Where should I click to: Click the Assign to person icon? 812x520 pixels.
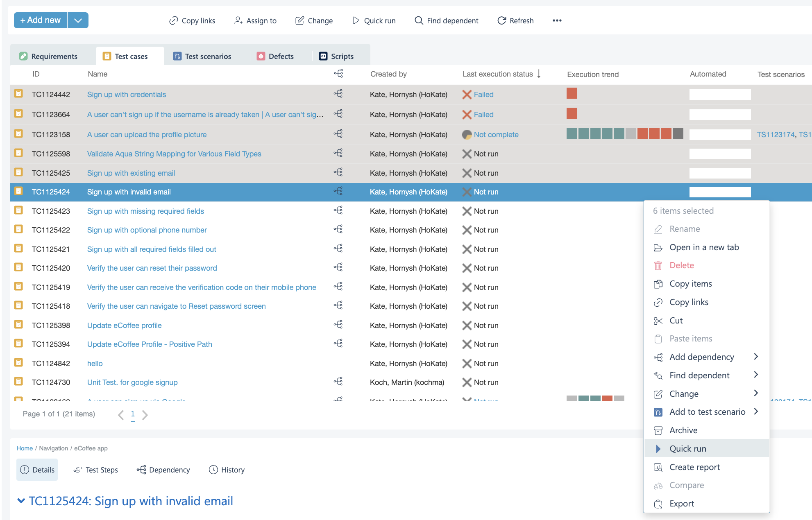[x=238, y=20]
